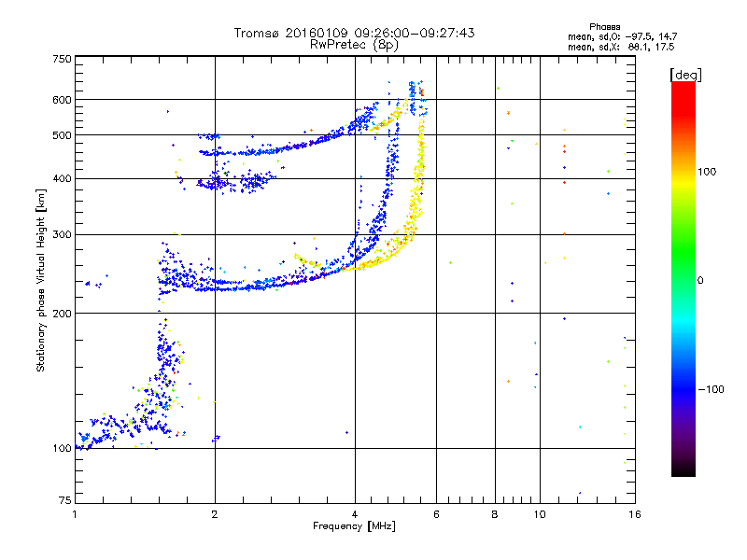
Task: Click the y-axis tick label '75'
Action: 65,500
